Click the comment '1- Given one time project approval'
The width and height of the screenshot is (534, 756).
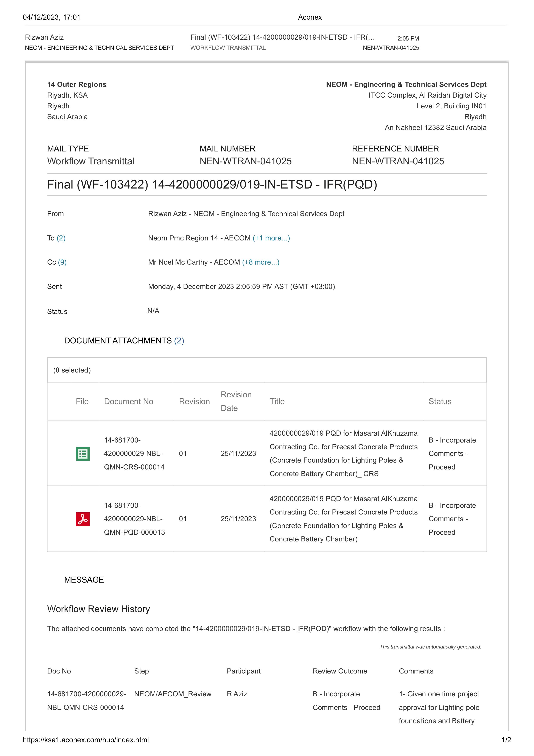(439, 707)
